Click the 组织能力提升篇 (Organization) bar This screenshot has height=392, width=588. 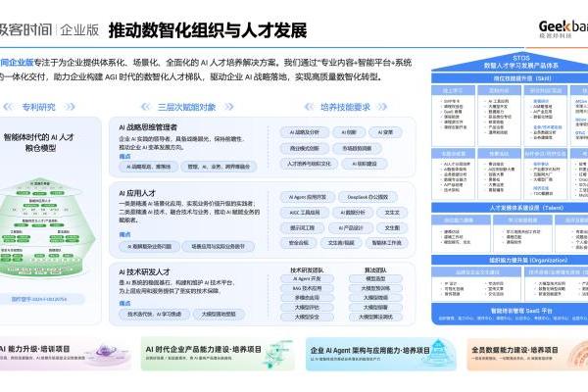click(x=510, y=260)
